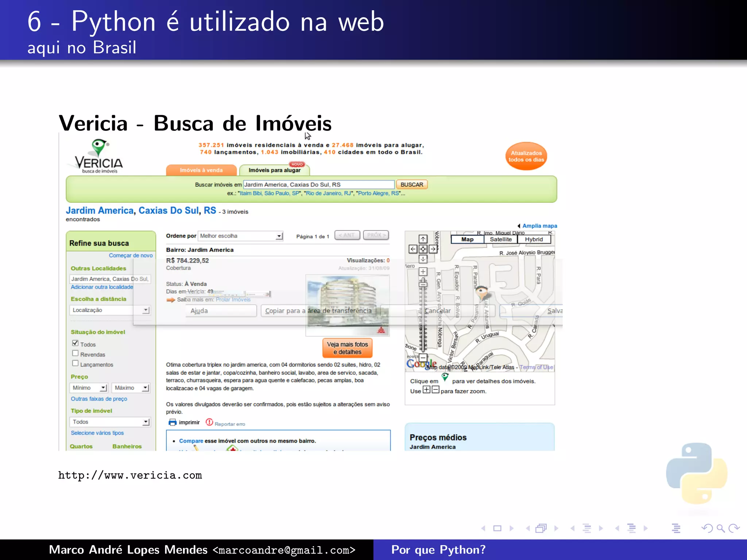
Task: Click Selecione vários tipos link
Action: [97, 433]
